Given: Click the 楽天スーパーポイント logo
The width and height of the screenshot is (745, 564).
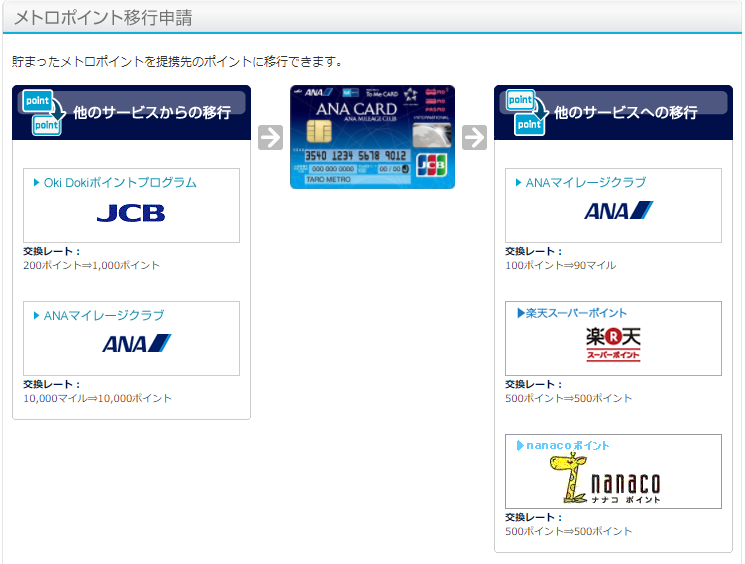Looking at the screenshot, I should (x=613, y=344).
